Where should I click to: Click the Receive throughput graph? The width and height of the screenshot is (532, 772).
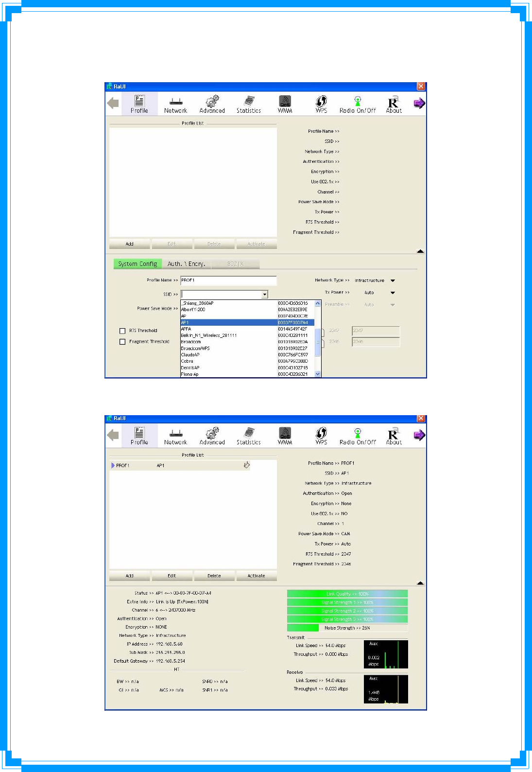pyautogui.click(x=386, y=689)
